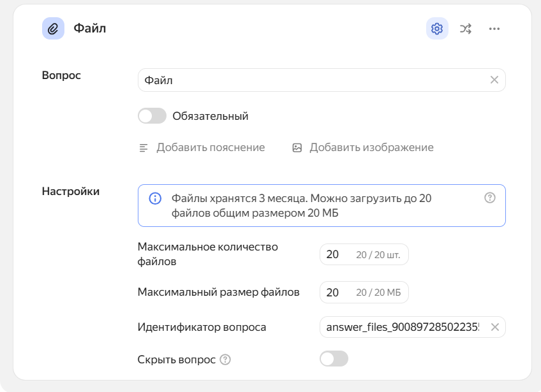Clear the question text field with X
Screen dimensions: 541x392
click(494, 80)
